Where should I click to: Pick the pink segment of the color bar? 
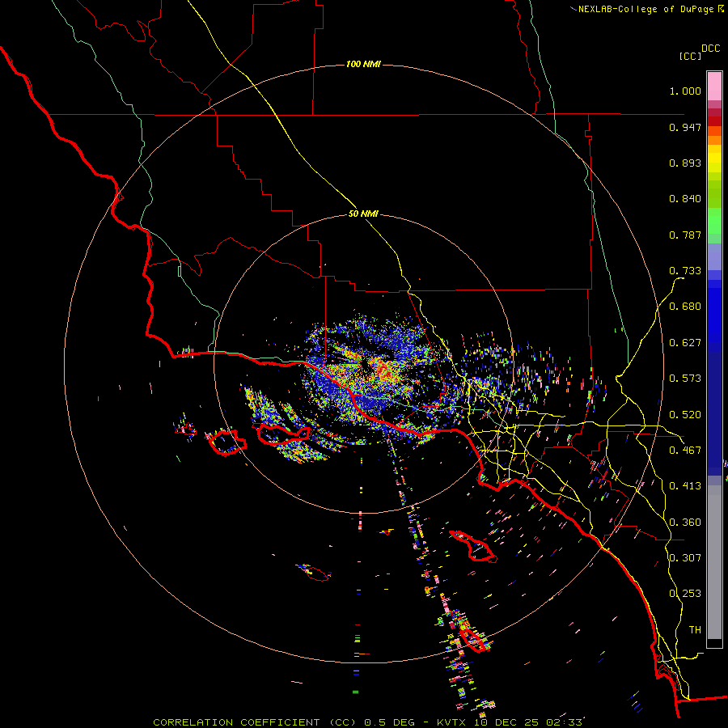pos(714,86)
